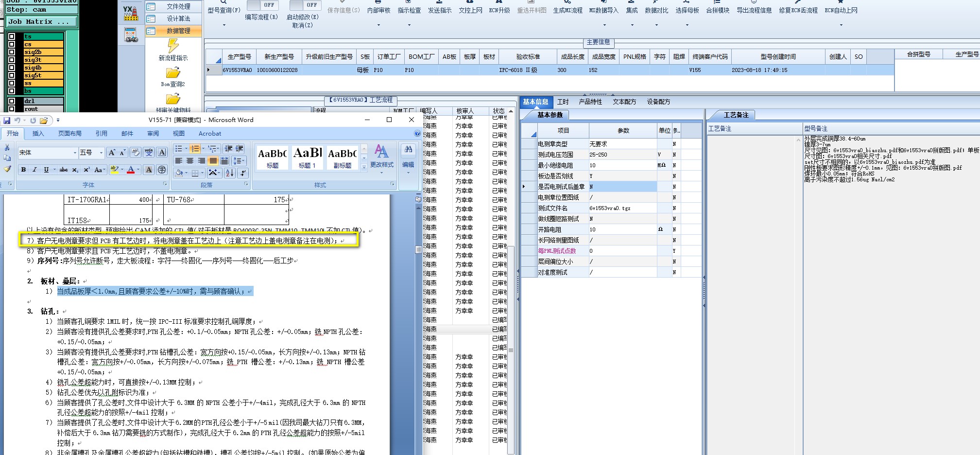Save the Word document via quick access
The image size is (980, 455).
click(7, 120)
